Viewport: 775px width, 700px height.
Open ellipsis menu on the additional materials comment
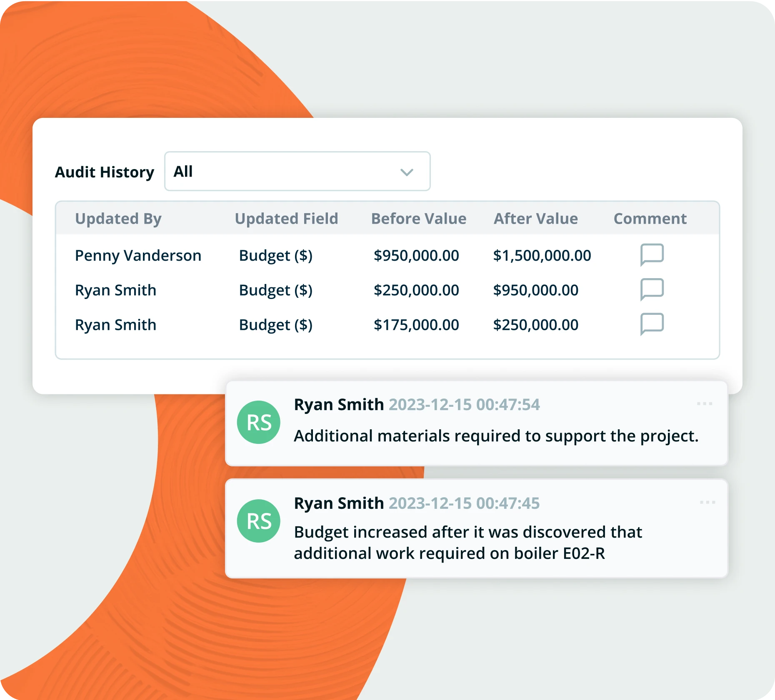pos(705,404)
